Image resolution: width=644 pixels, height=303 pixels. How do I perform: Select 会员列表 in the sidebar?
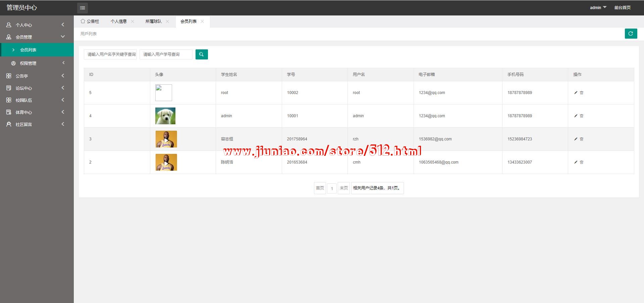(28, 50)
